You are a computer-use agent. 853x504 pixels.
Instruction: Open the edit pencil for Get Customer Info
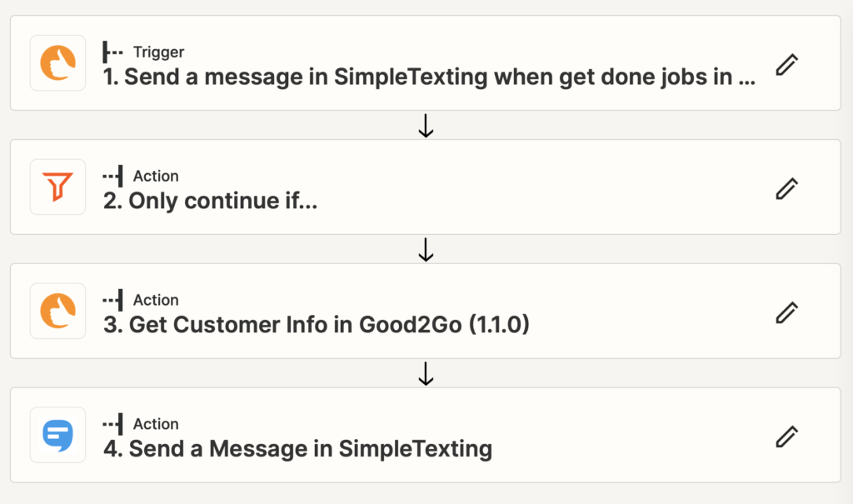point(786,312)
